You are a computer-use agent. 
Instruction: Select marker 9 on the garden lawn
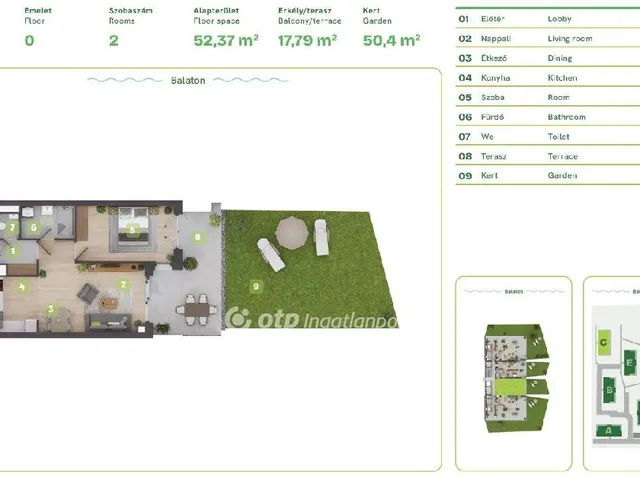[256, 286]
